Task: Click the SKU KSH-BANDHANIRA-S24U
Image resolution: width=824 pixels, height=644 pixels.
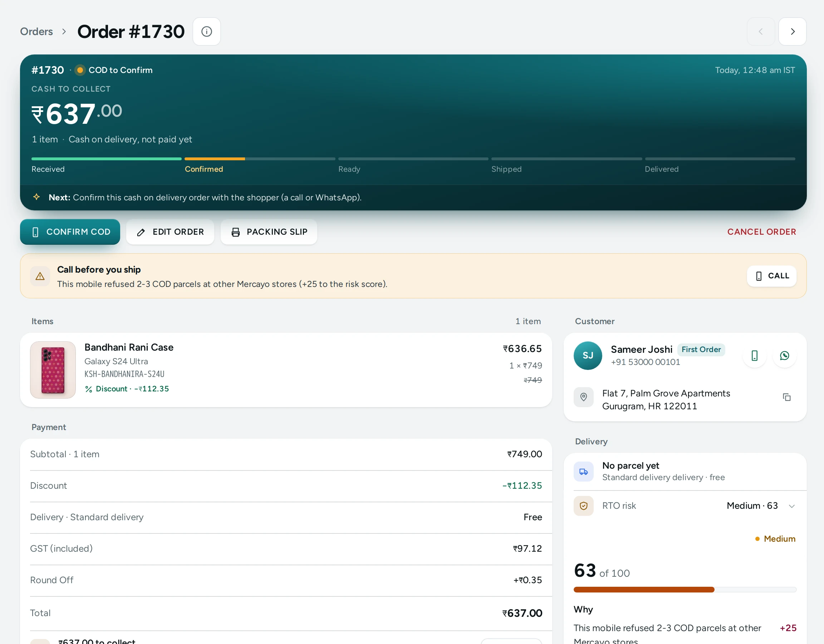Action: click(124, 374)
